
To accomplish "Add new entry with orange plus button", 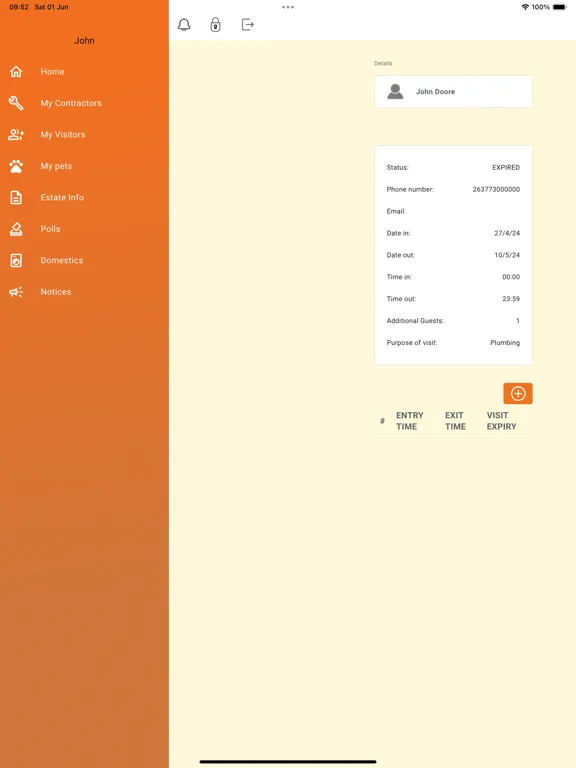I will point(518,393).
